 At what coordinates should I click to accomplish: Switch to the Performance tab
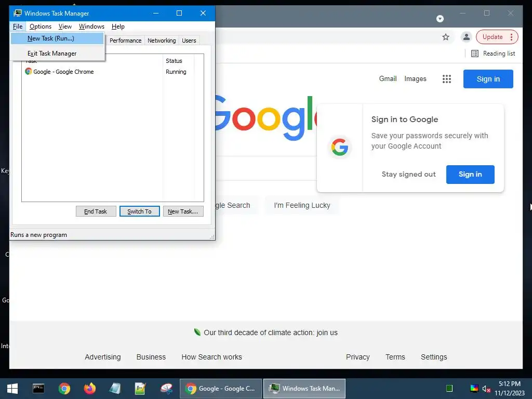click(x=126, y=41)
